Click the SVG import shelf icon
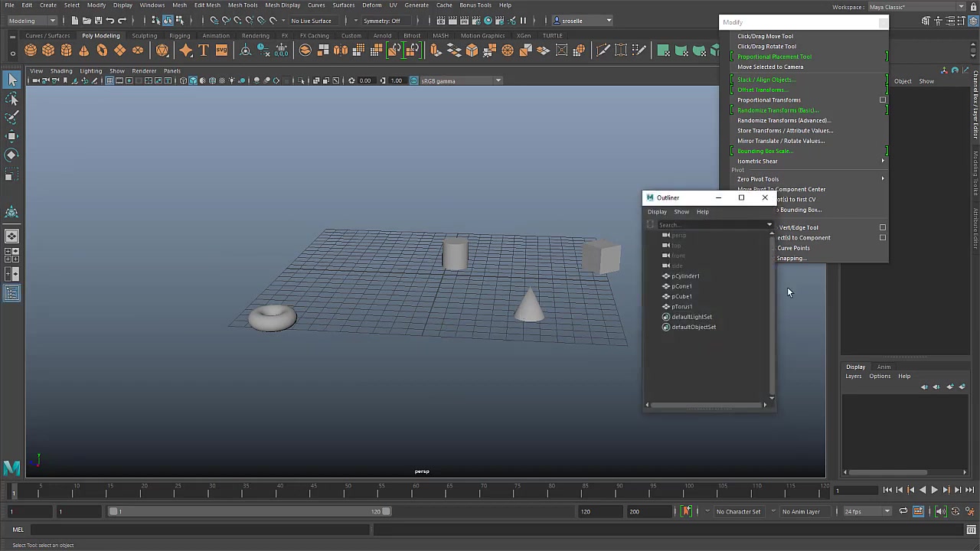980x551 pixels. tap(221, 51)
